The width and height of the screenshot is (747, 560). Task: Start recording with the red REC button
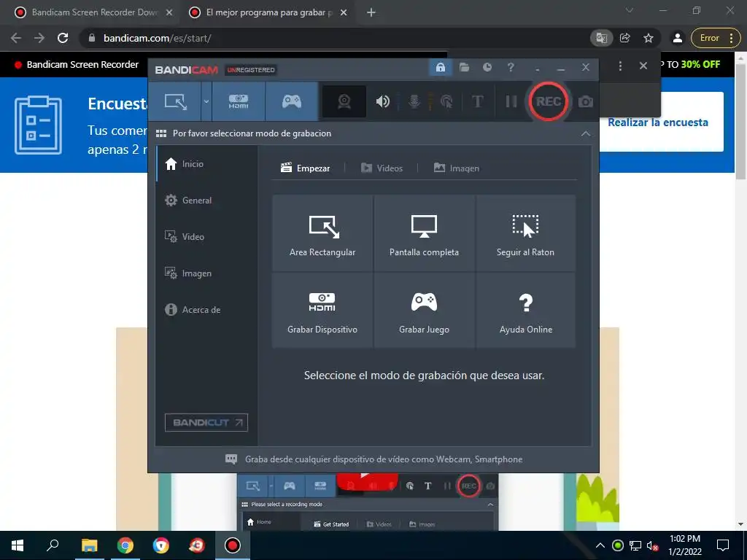point(548,101)
